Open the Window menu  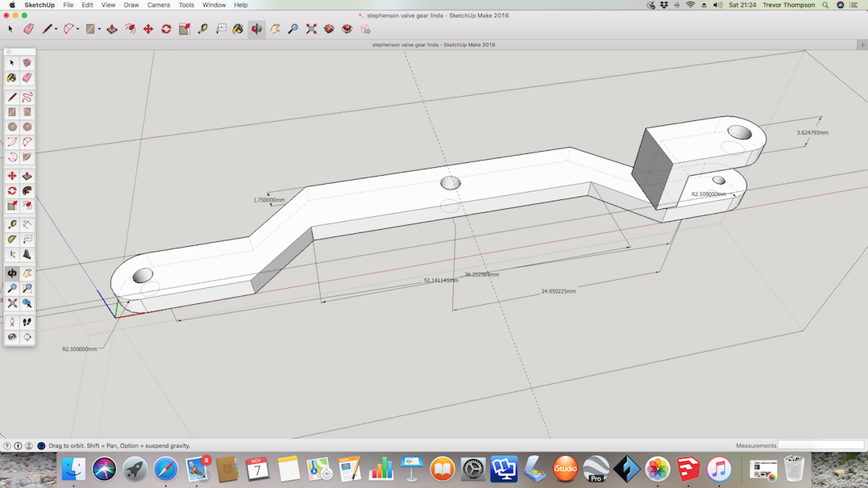point(214,5)
